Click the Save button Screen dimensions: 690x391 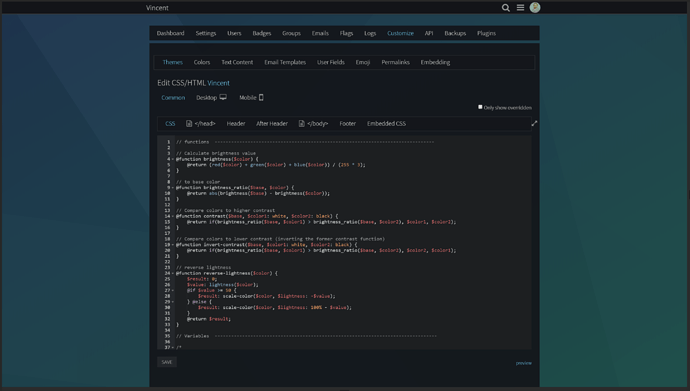coord(167,362)
